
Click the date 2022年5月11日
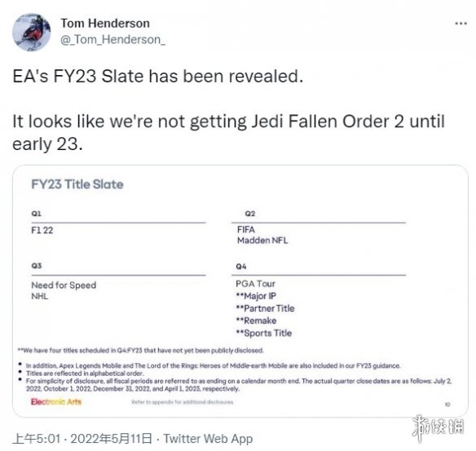click(x=111, y=439)
